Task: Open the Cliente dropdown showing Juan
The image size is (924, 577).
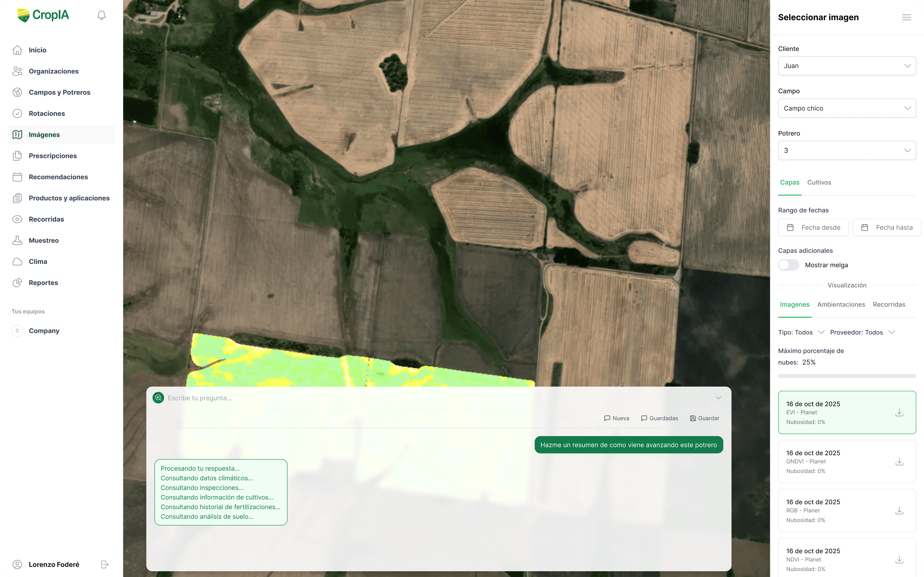Action: (847, 66)
